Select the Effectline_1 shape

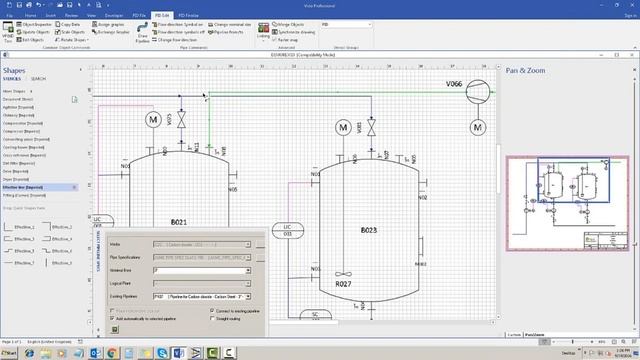[x=19, y=227]
